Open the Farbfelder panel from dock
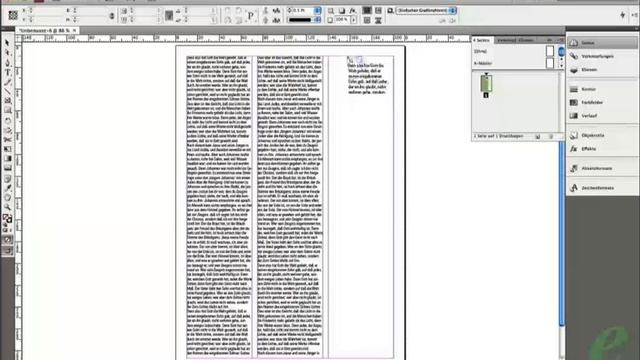The image size is (640, 360). click(x=602, y=102)
